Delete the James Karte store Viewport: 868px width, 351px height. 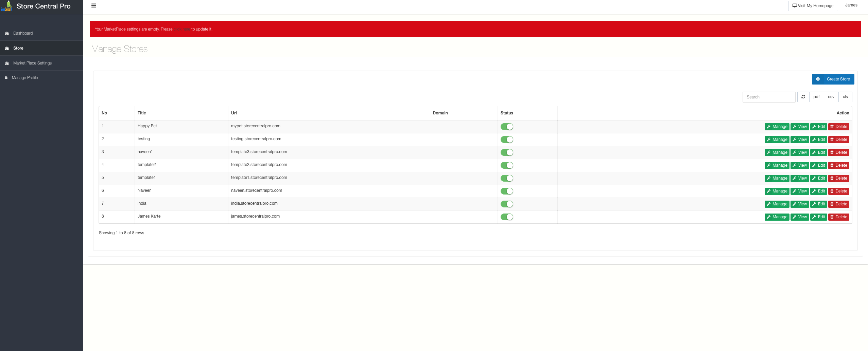[x=838, y=217]
